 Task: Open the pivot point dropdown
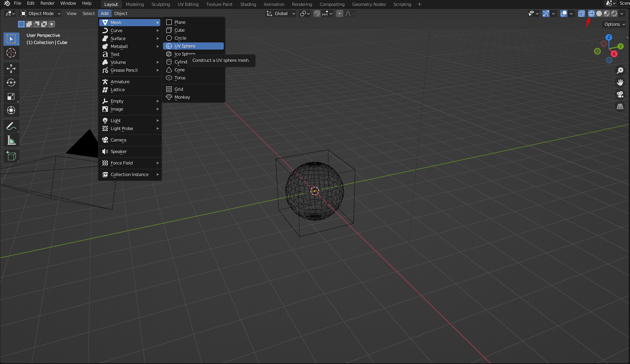coord(305,13)
